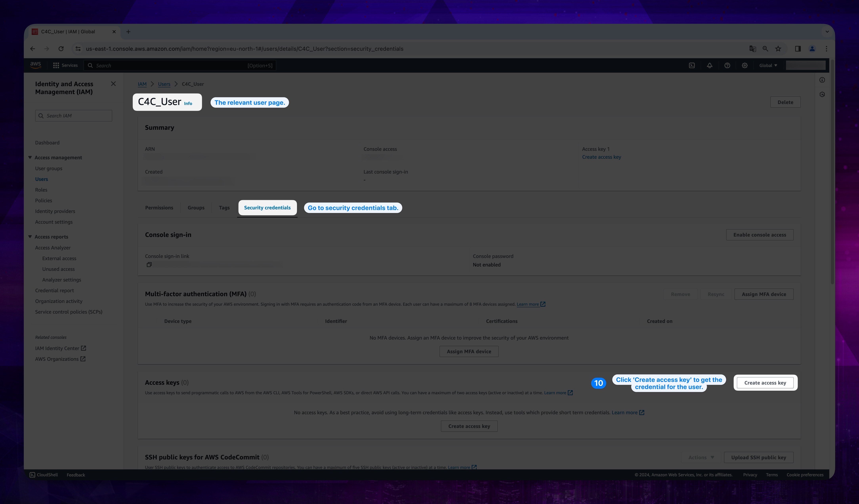Bookmark this page with star icon

pyautogui.click(x=778, y=49)
